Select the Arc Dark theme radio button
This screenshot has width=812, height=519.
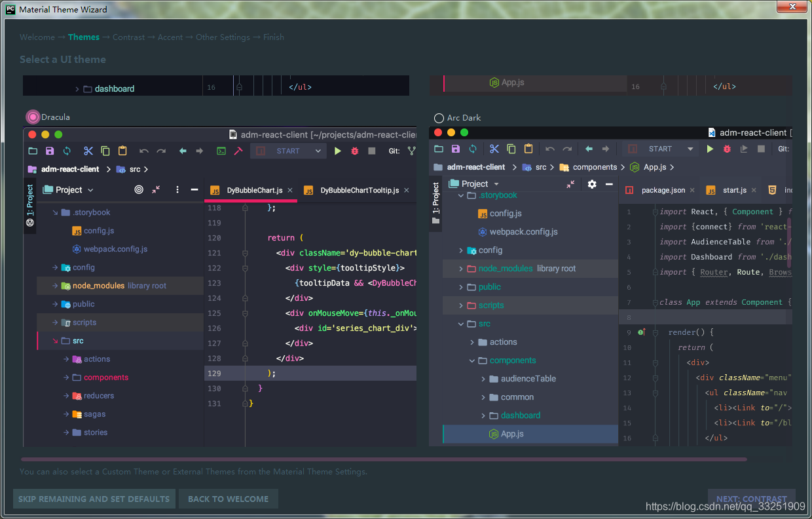[438, 119]
